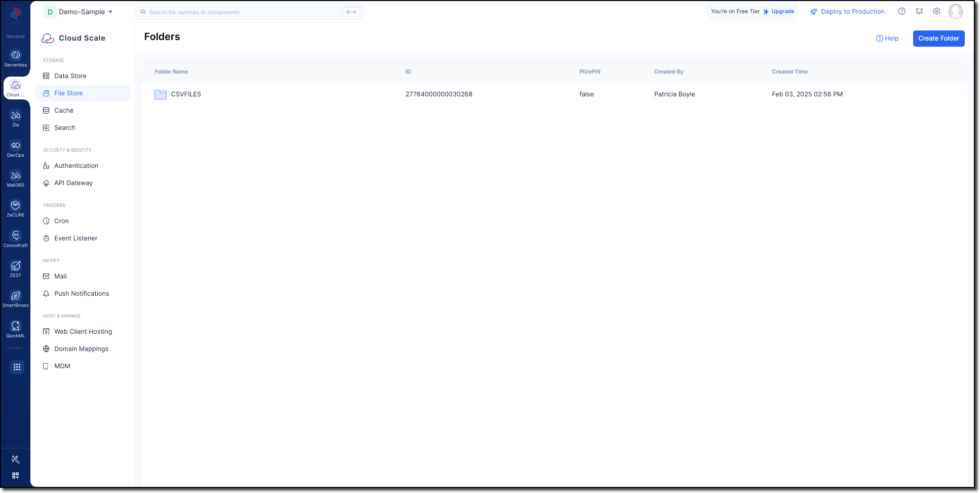Open the help question-mark icon in header
Image resolution: width=980 pixels, height=493 pixels.
click(902, 11)
